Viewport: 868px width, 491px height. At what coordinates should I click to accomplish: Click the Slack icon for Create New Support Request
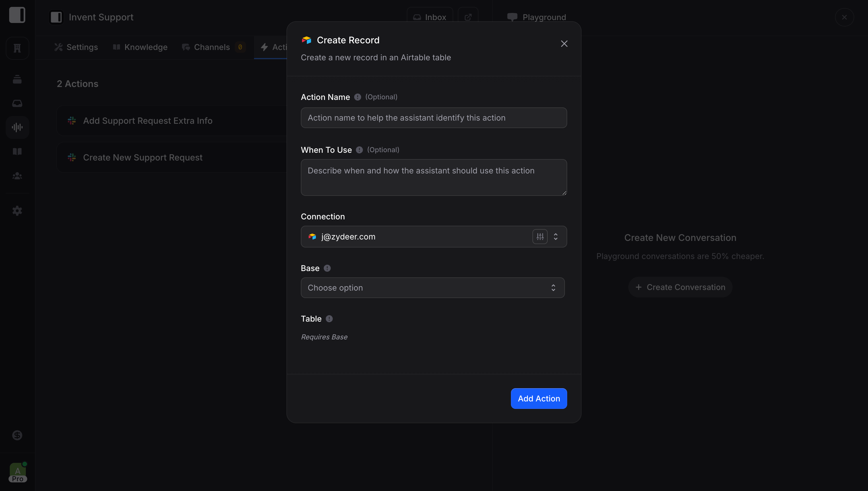tap(72, 157)
